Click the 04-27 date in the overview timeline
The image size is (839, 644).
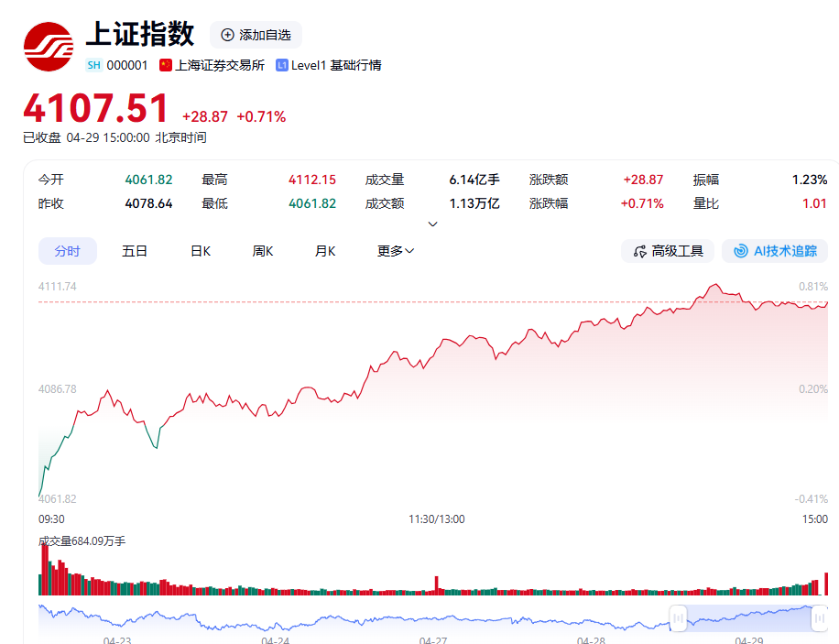(x=432, y=640)
